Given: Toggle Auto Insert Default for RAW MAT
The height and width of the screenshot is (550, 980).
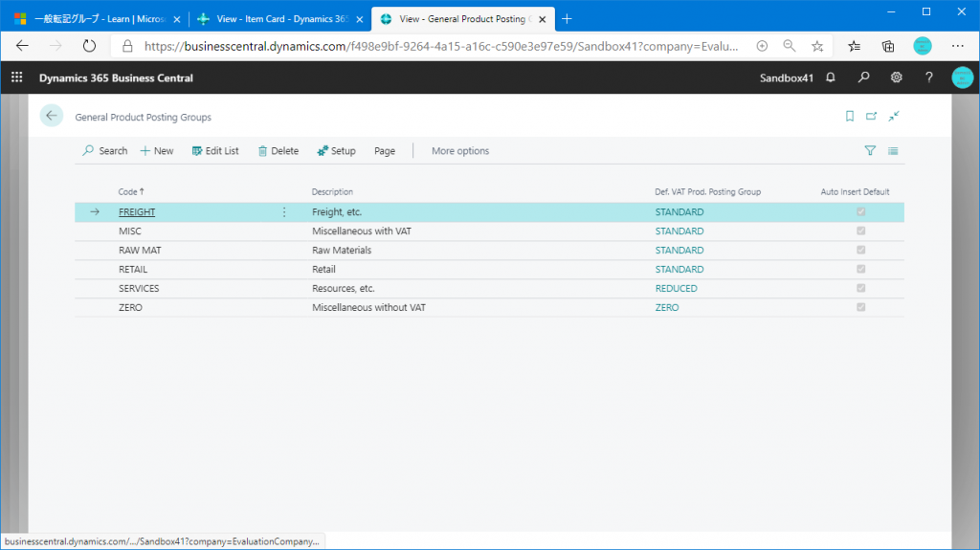Looking at the screenshot, I should point(860,250).
